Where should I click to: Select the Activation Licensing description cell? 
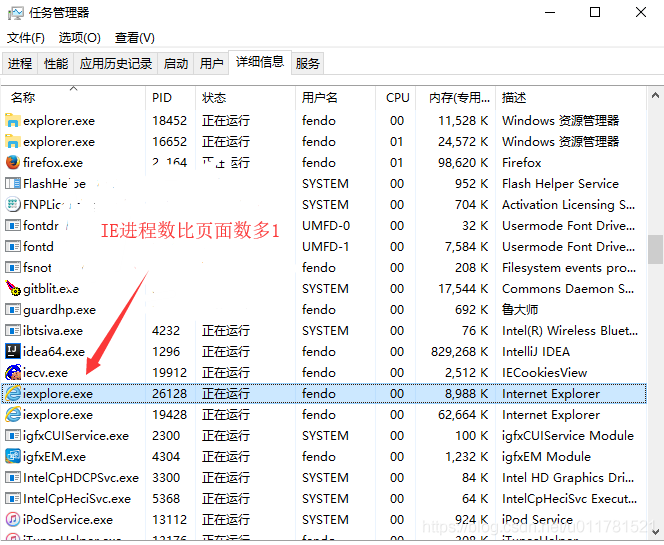[x=568, y=205]
